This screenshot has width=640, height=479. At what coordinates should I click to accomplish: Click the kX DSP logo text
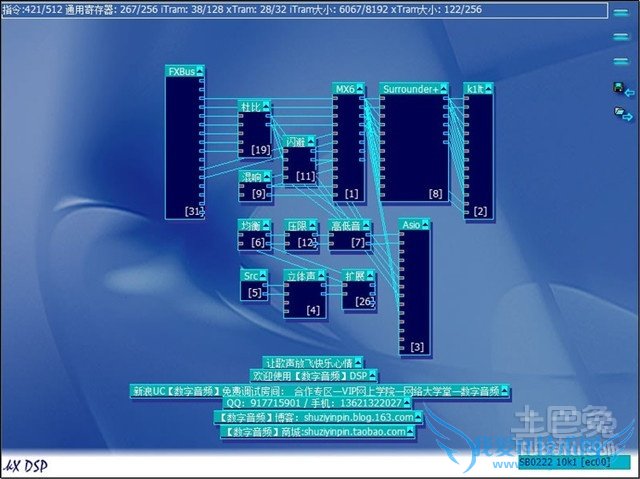[25, 466]
